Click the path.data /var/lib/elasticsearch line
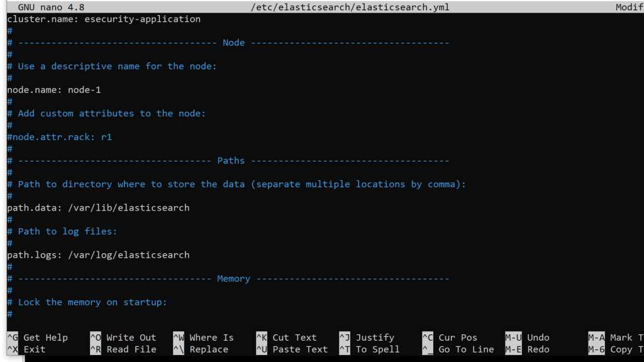This screenshot has height=362, width=644. (98, 207)
